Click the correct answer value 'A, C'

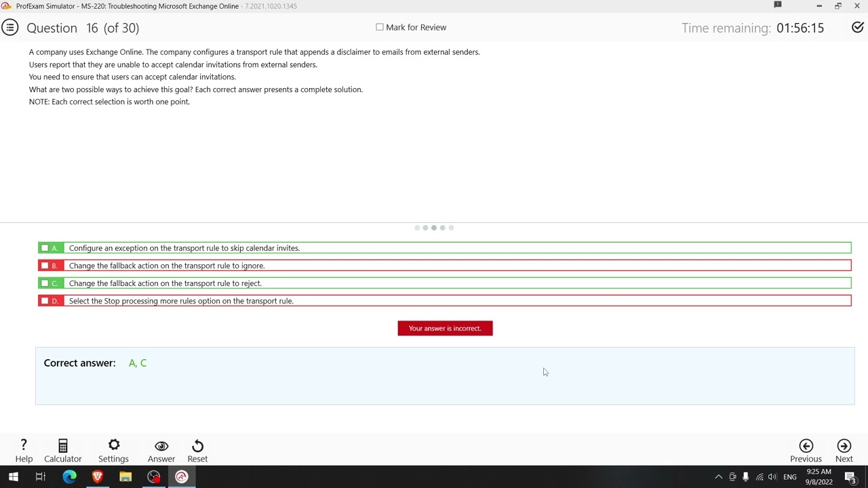pyautogui.click(x=138, y=363)
